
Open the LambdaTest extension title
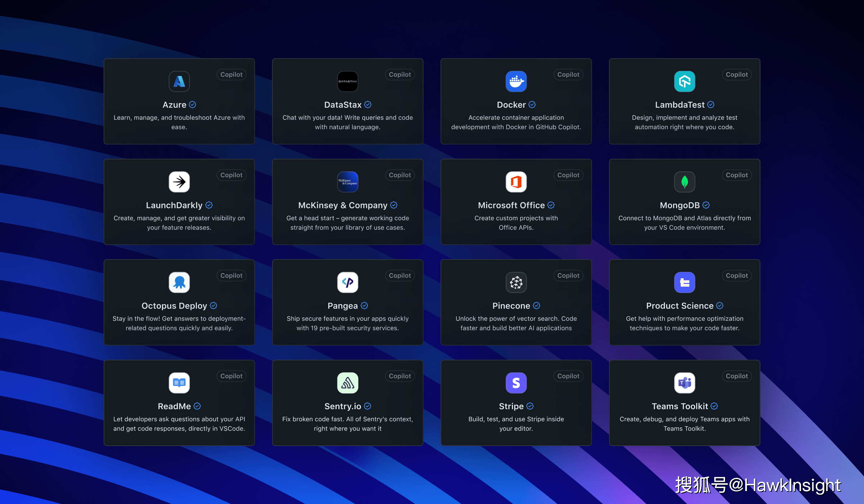pos(680,105)
